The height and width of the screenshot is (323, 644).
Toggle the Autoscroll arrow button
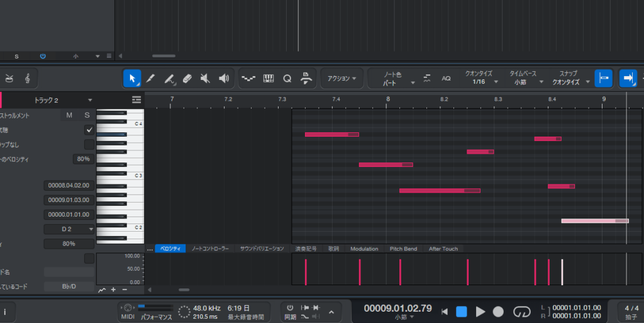click(x=628, y=78)
